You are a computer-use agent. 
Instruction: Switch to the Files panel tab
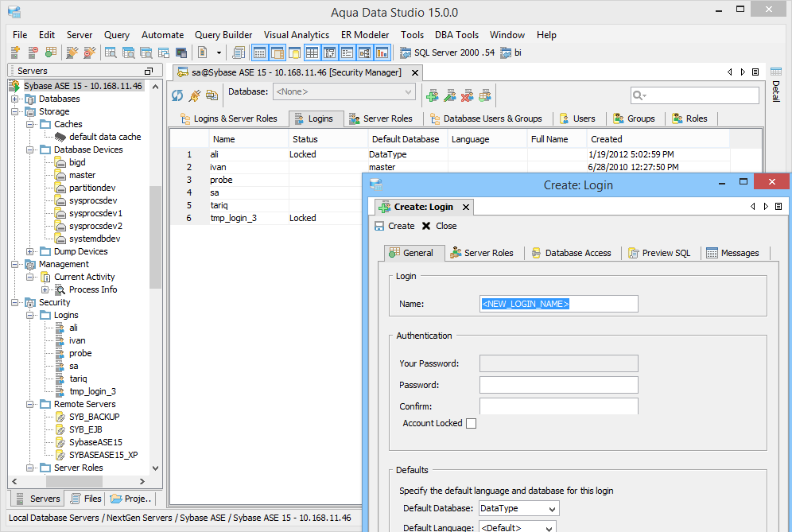pos(86,499)
